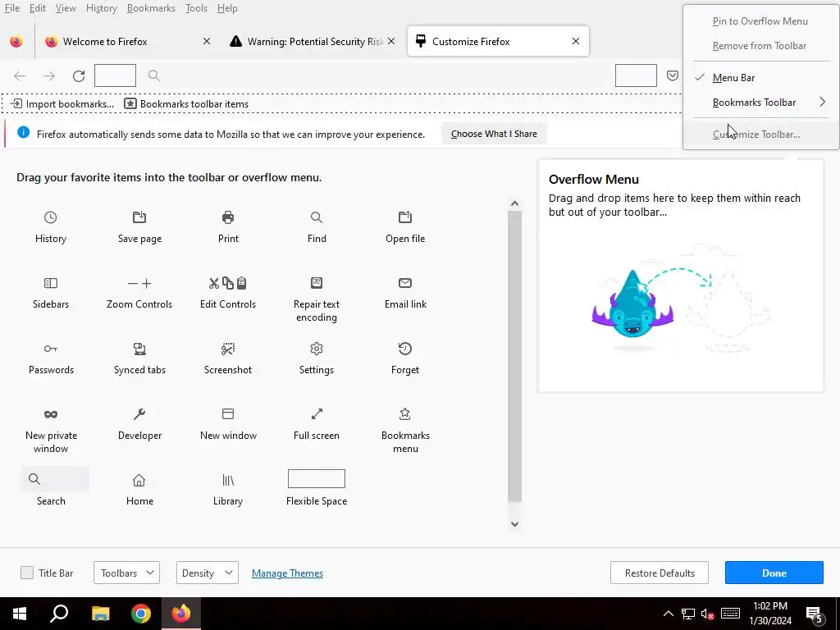Open the View menu
Screen dimensions: 840x630
(x=66, y=8)
